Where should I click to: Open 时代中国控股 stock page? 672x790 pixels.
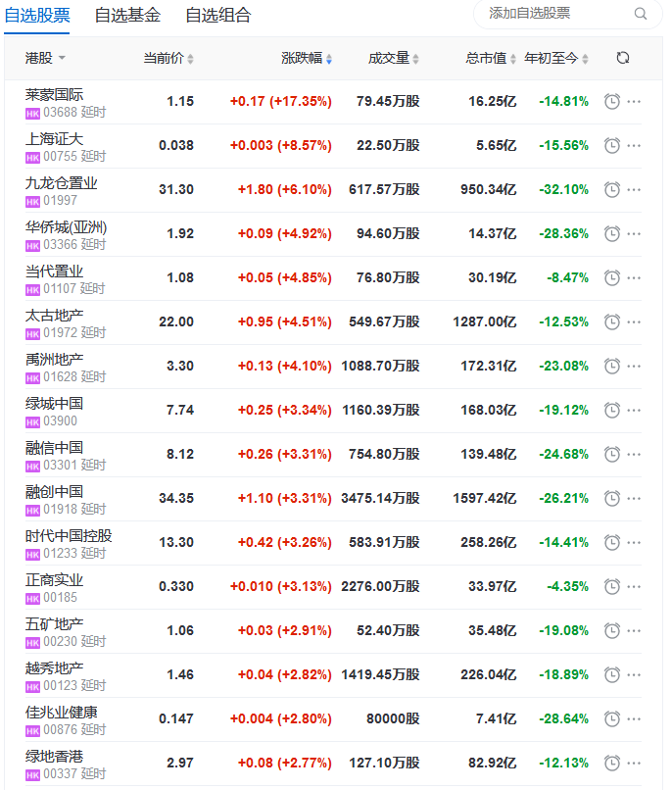(69, 535)
